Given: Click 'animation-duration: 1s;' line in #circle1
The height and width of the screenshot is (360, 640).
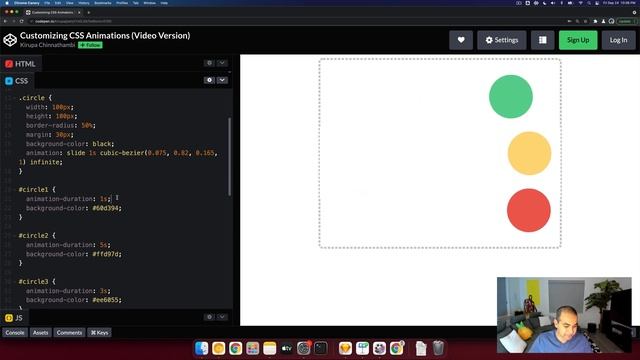Looking at the screenshot, I should point(68,199).
